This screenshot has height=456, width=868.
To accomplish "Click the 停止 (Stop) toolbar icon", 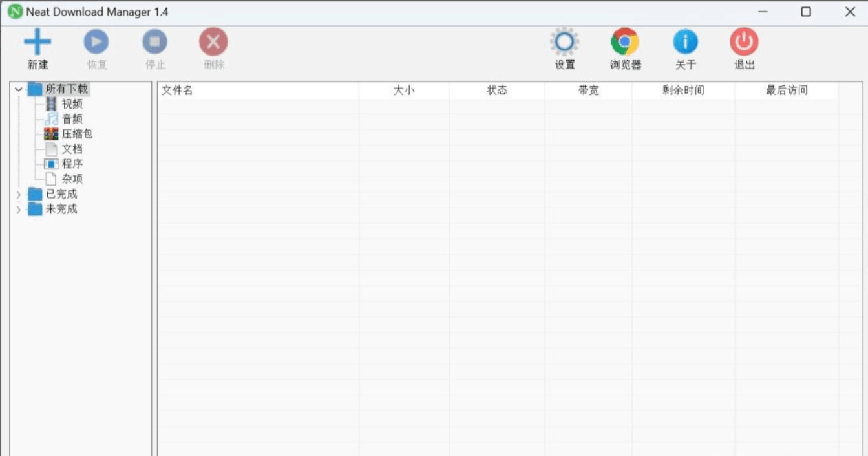I will coord(154,41).
